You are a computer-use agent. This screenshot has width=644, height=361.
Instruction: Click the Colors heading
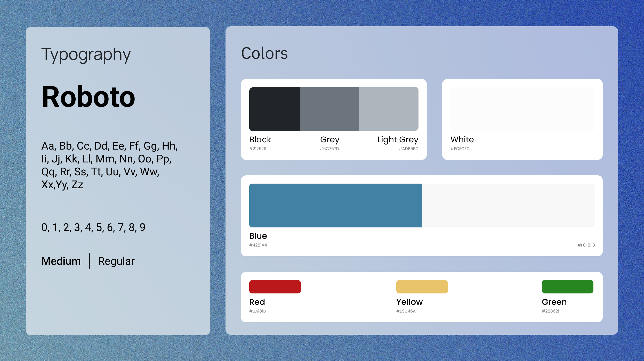click(264, 53)
